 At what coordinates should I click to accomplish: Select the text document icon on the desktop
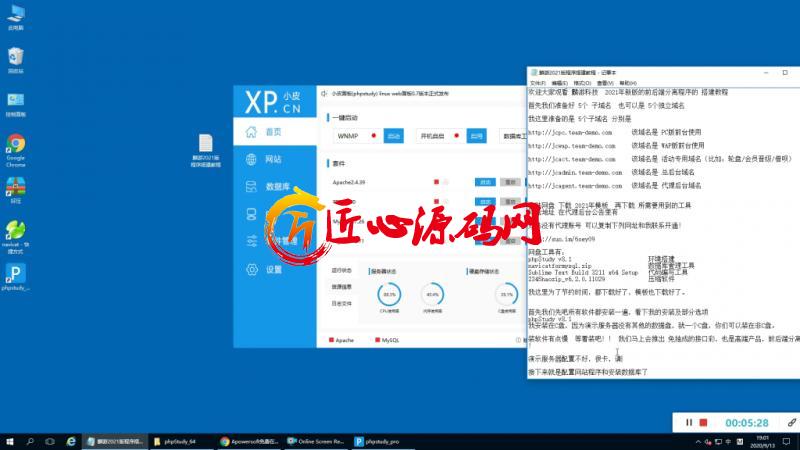(x=206, y=150)
